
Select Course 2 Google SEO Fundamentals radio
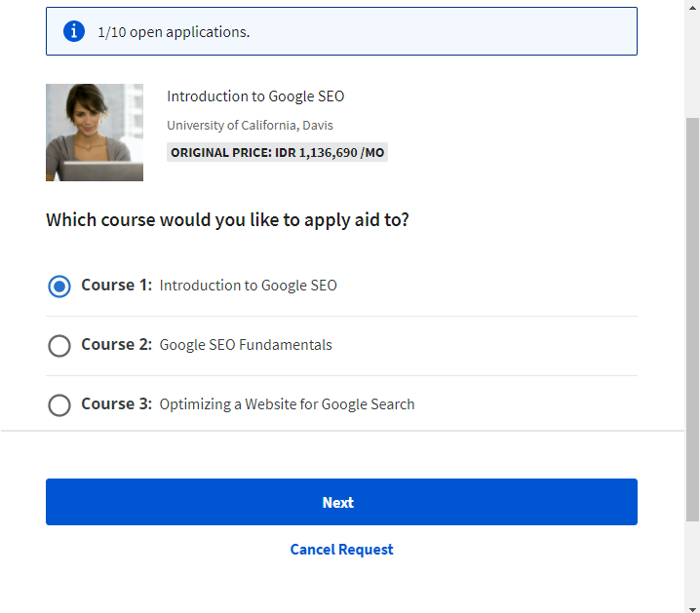pyautogui.click(x=59, y=346)
